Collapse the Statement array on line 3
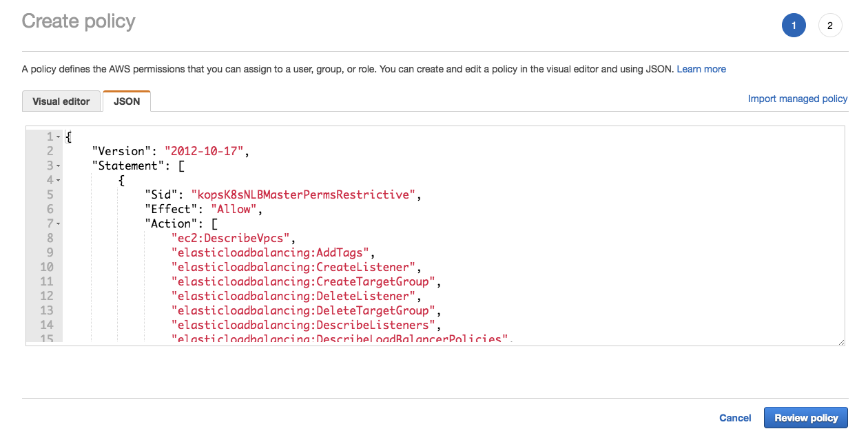This screenshot has width=868, height=440. 59,165
